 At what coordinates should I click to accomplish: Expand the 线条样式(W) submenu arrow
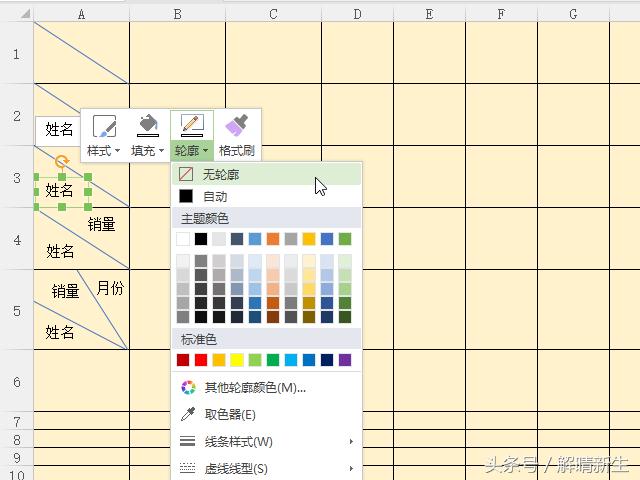click(x=351, y=441)
